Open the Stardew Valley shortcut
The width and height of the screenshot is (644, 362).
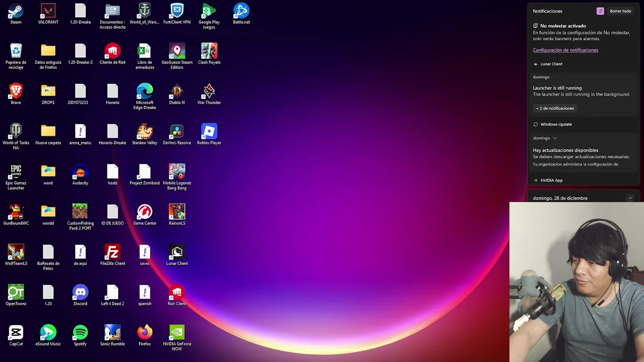[x=144, y=135]
